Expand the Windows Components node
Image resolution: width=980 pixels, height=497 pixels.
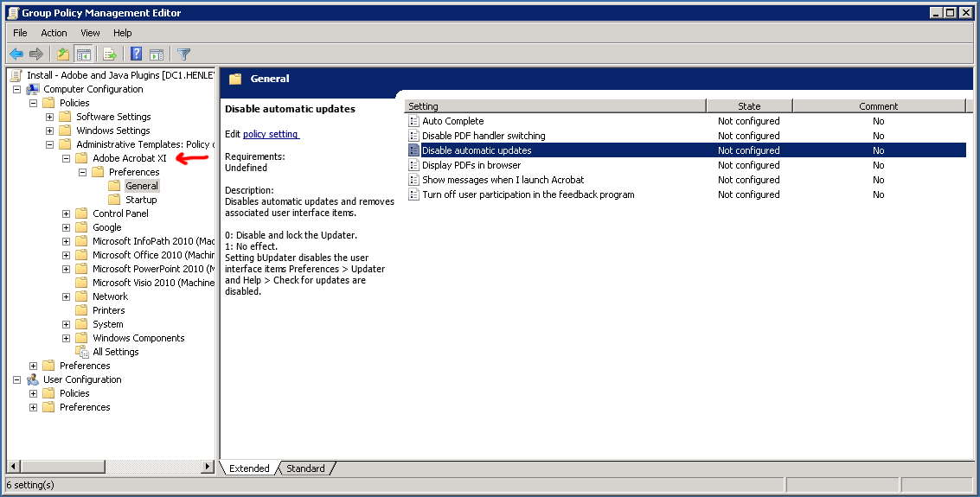67,339
